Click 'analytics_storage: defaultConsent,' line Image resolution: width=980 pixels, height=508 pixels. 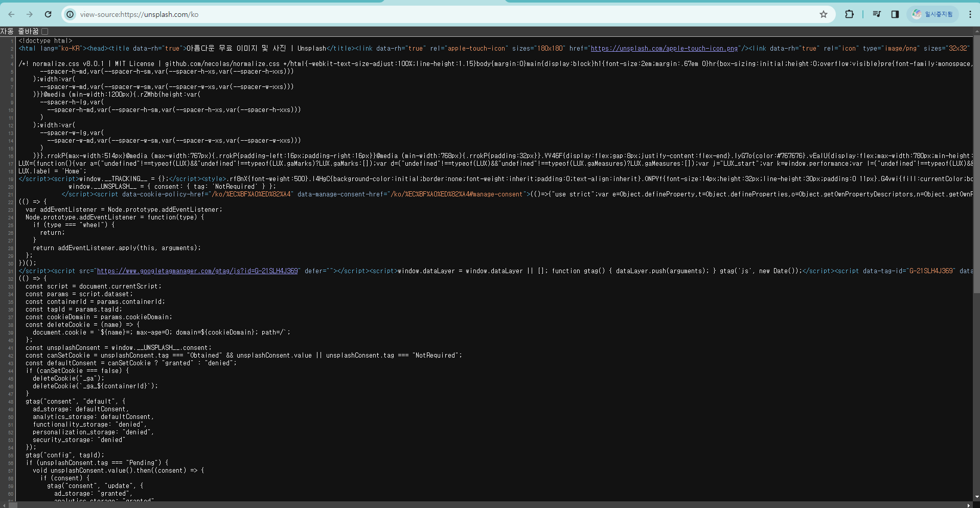(94, 417)
